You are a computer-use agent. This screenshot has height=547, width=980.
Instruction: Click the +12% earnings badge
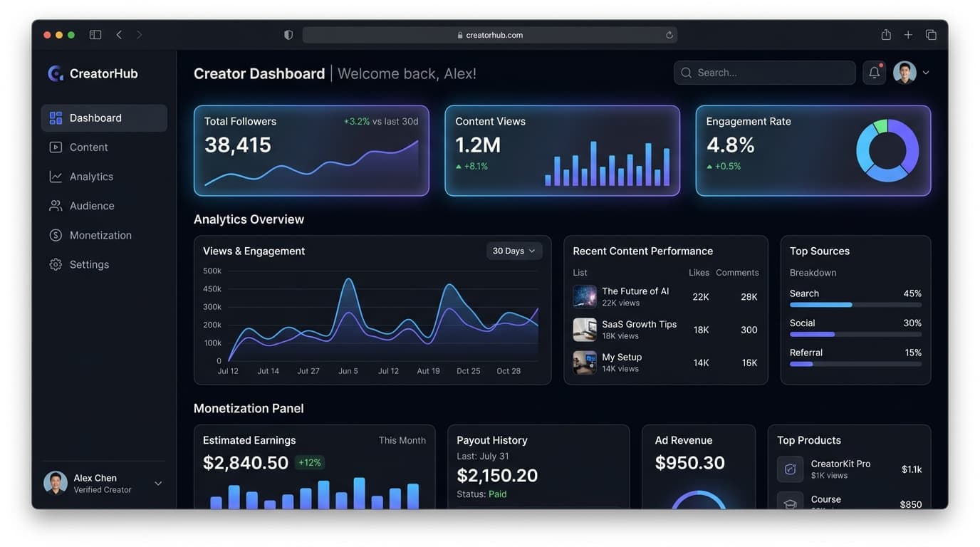pos(310,462)
